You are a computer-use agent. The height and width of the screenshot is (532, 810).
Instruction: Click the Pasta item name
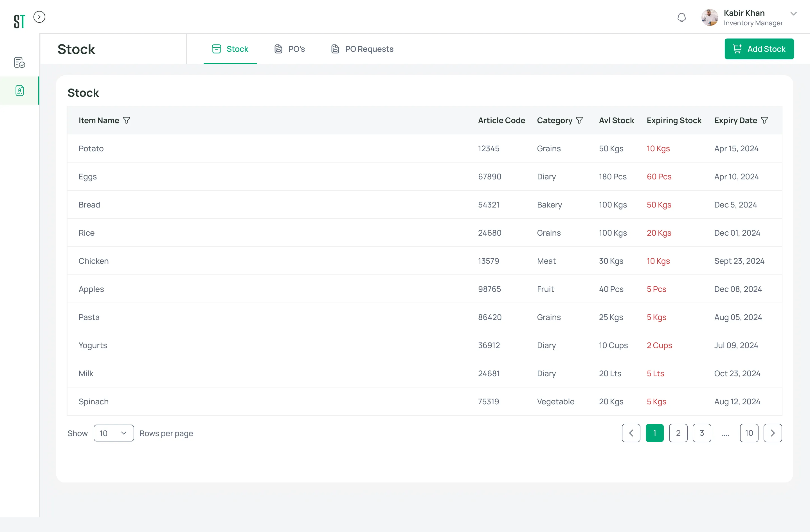click(x=89, y=317)
